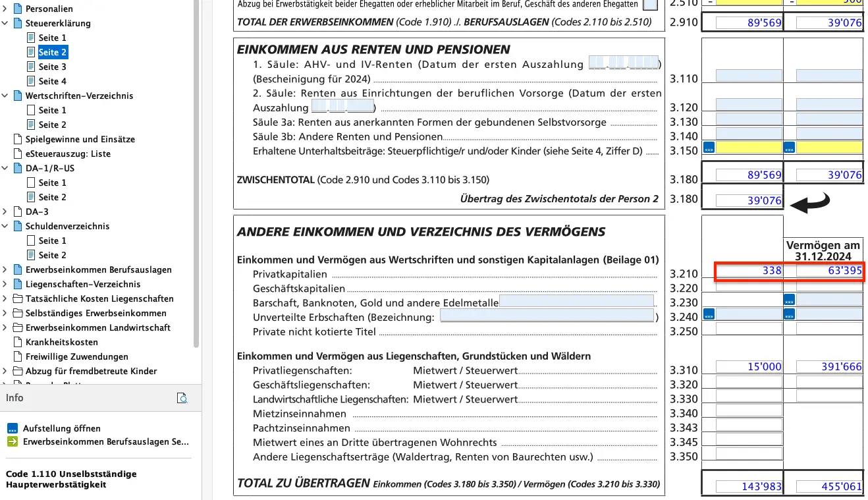This screenshot has width=868, height=500.
Task: Open details button for code 3.150 left column
Action: click(709, 148)
